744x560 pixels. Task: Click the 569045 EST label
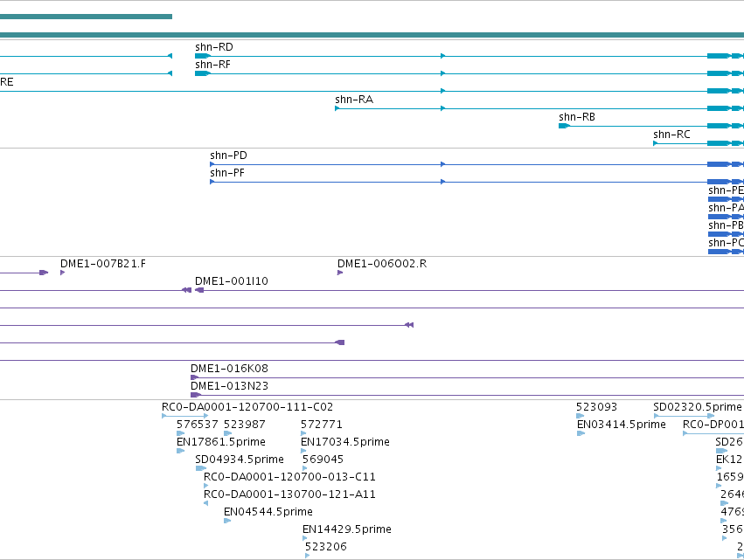coord(323,460)
